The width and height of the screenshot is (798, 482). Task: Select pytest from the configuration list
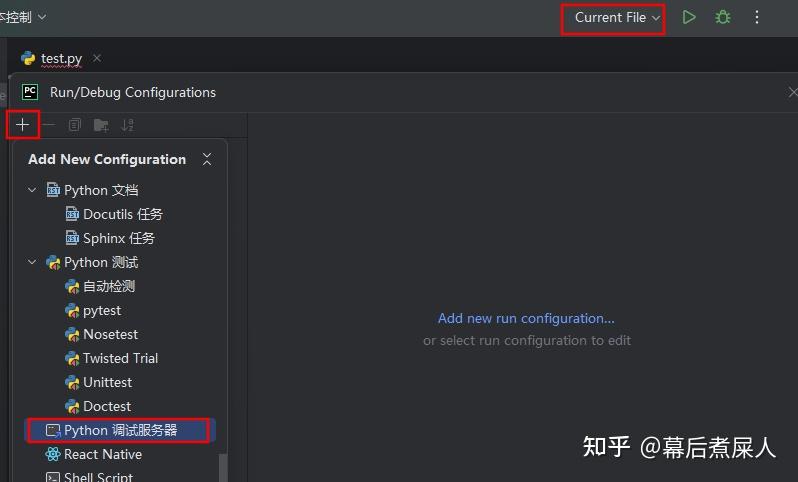(x=102, y=310)
